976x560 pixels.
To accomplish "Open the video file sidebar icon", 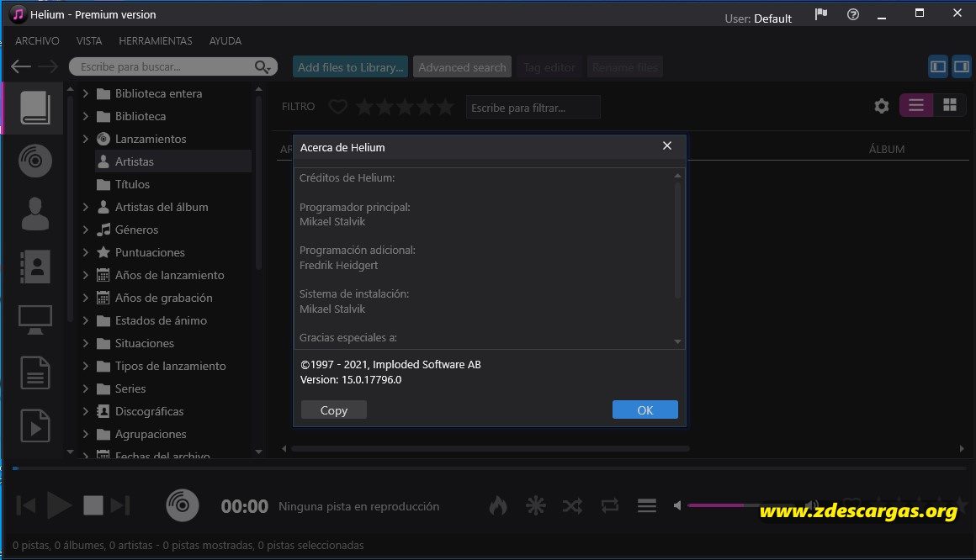I will coord(34,425).
